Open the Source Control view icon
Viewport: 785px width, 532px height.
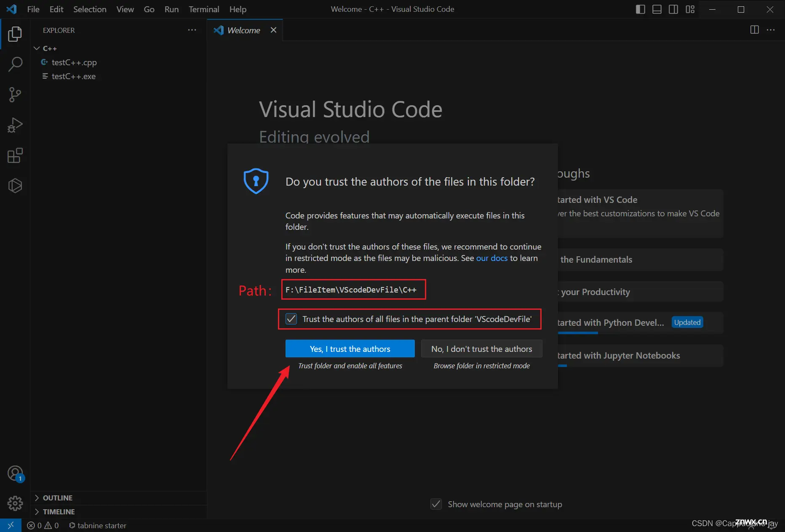pos(15,95)
